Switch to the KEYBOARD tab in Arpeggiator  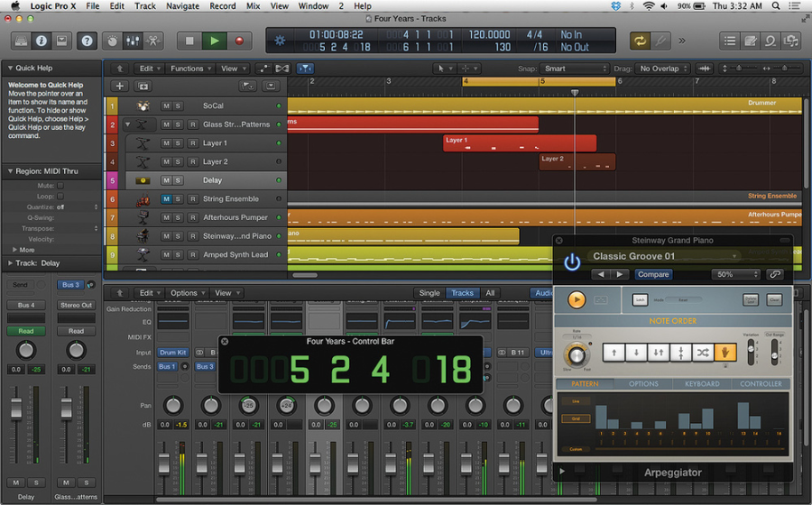click(x=702, y=384)
